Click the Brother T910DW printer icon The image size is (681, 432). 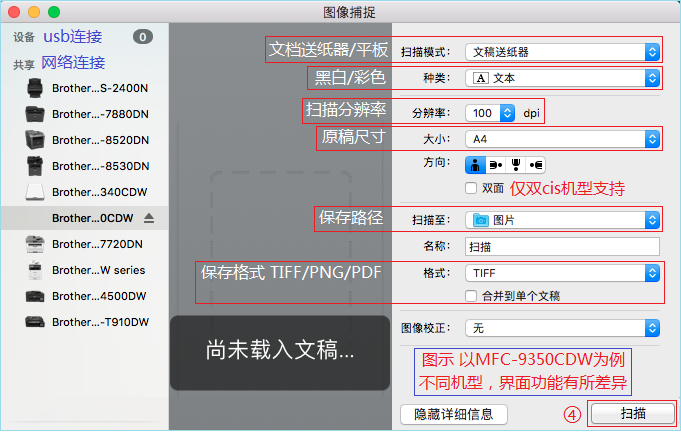click(x=35, y=322)
